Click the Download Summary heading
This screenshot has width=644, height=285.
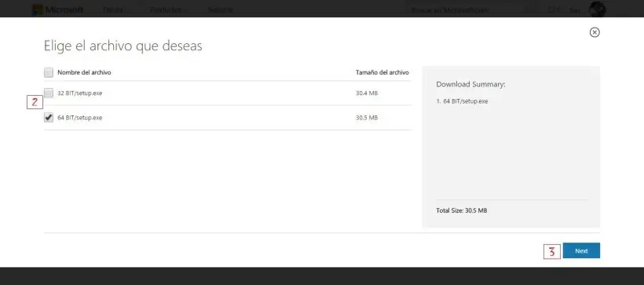pyautogui.click(x=470, y=84)
